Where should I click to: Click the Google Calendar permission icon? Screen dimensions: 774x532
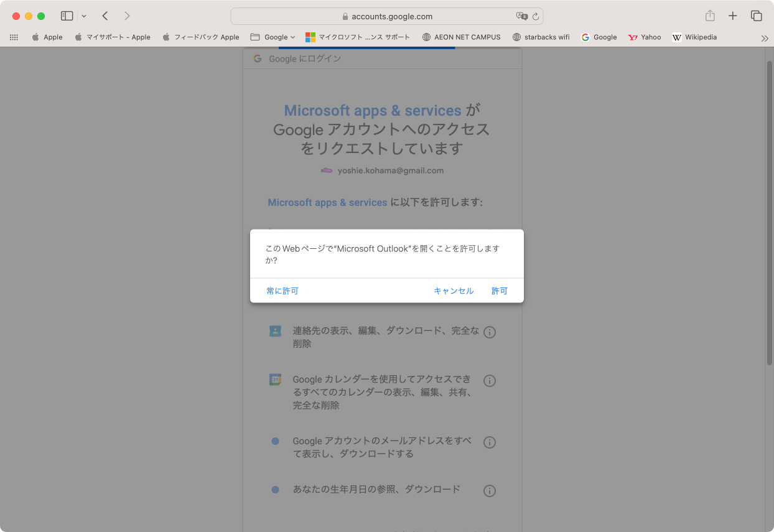275,380
